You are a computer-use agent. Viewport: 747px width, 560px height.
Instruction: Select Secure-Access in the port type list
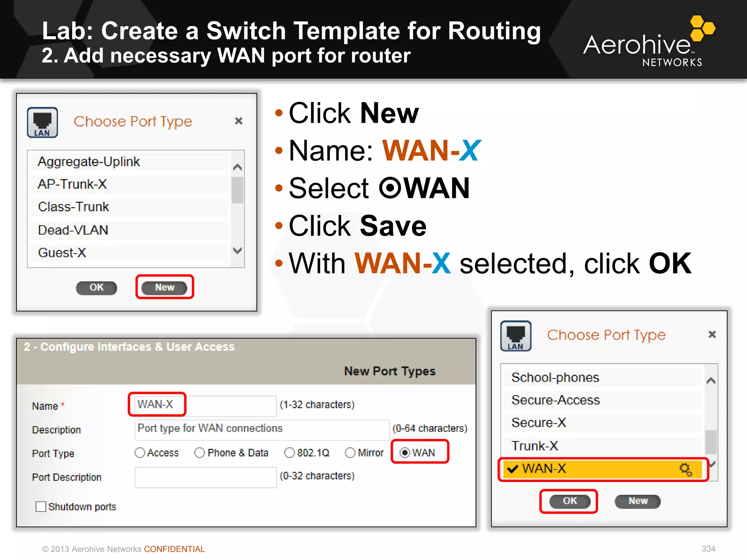pos(603,400)
